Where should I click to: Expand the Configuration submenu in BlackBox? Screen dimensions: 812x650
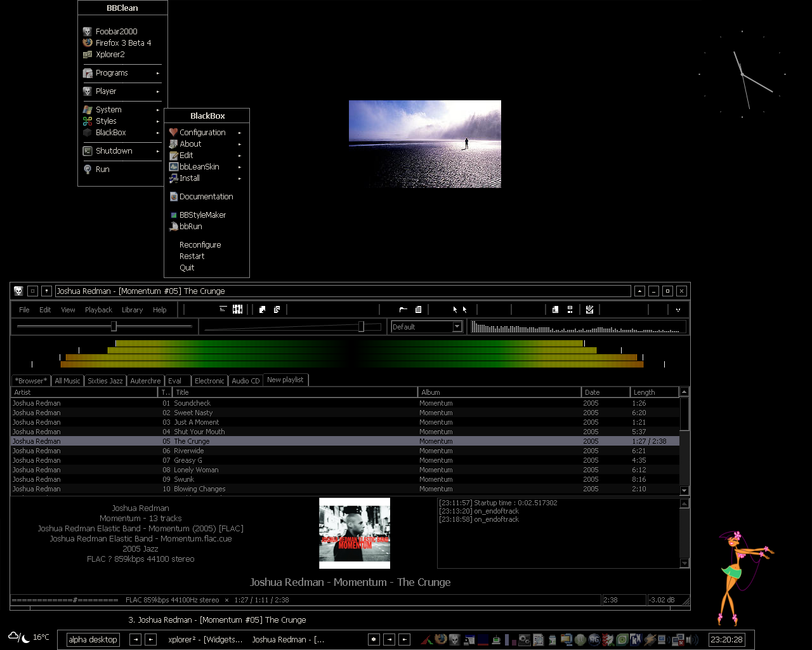click(206, 133)
